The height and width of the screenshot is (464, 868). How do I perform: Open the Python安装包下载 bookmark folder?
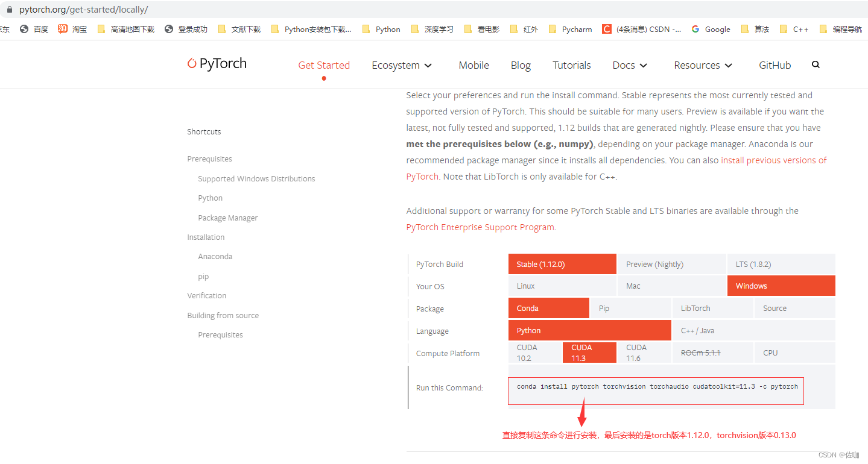[x=311, y=29]
